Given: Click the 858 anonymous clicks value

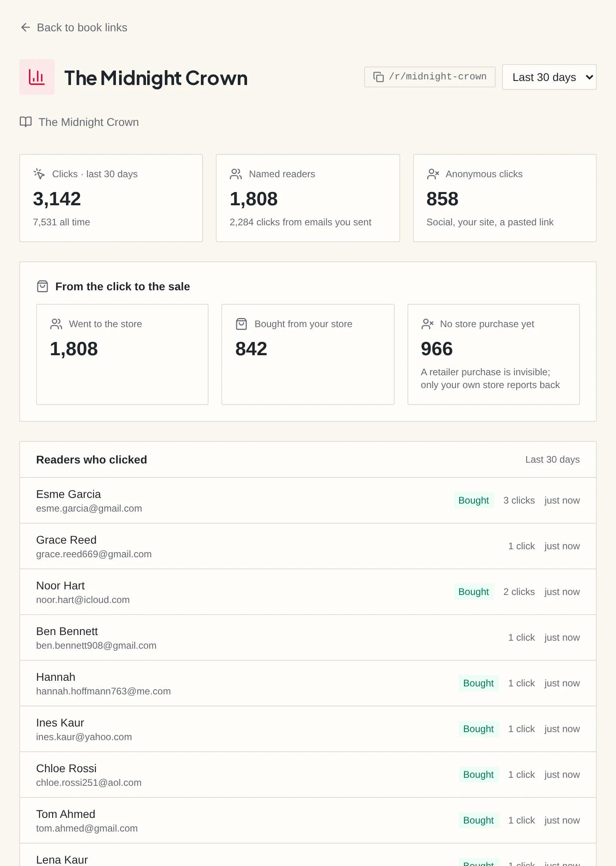Looking at the screenshot, I should (x=442, y=199).
